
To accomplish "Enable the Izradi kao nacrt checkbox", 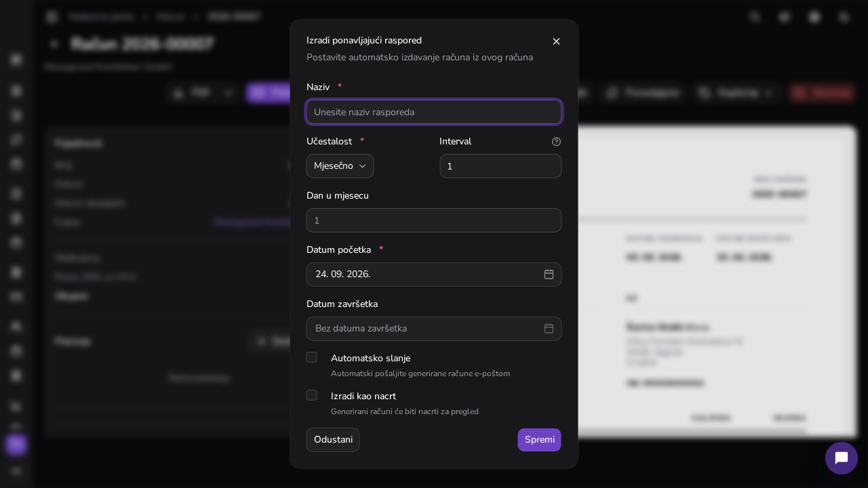I will [312, 395].
